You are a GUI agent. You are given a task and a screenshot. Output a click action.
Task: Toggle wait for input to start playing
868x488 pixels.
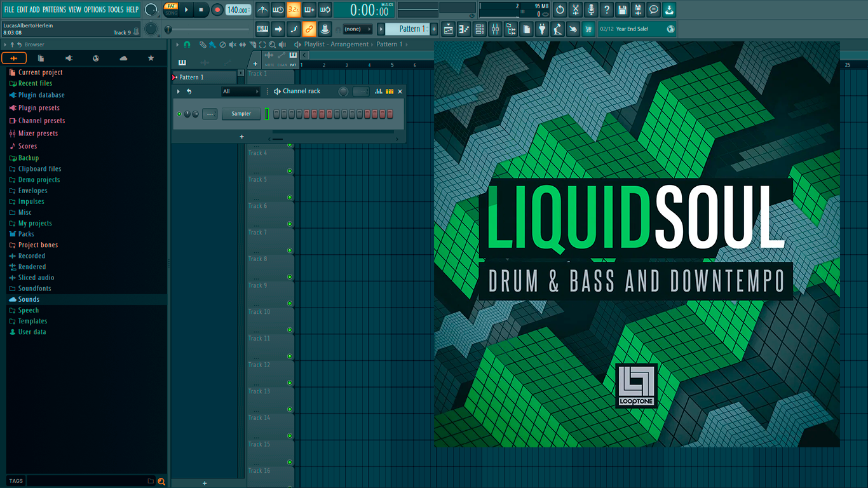pyautogui.click(x=278, y=10)
